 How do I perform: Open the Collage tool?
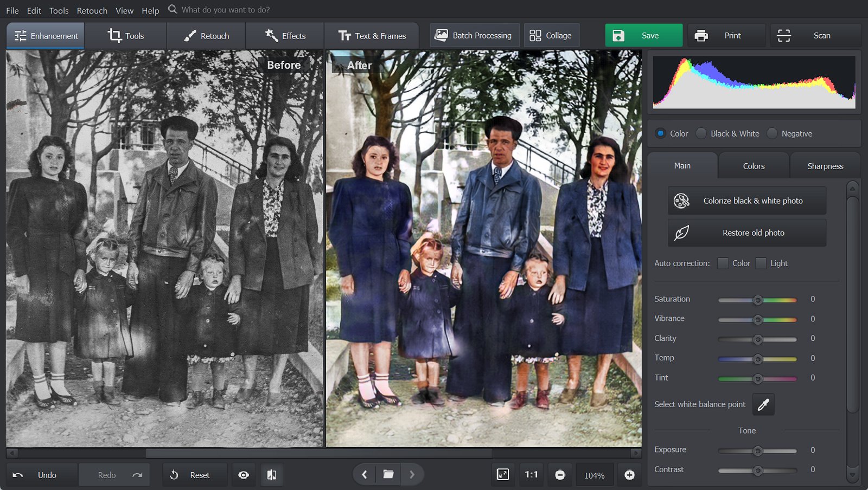tap(551, 35)
